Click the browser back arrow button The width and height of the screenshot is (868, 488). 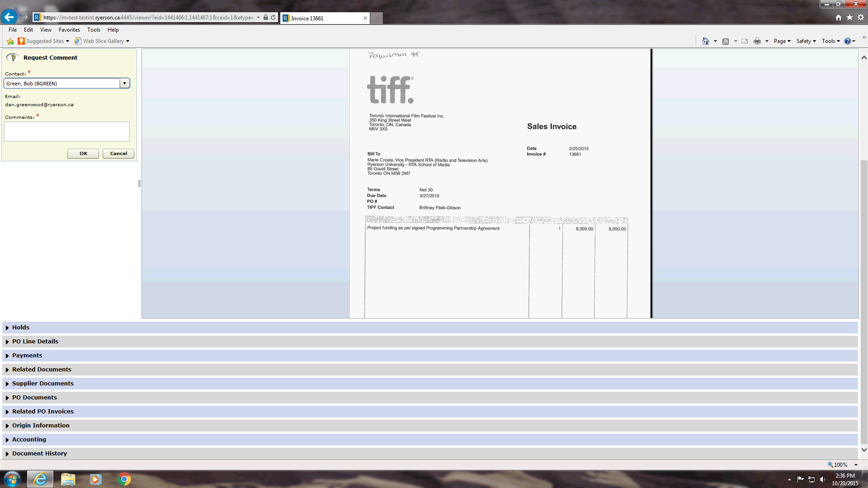[x=9, y=18]
